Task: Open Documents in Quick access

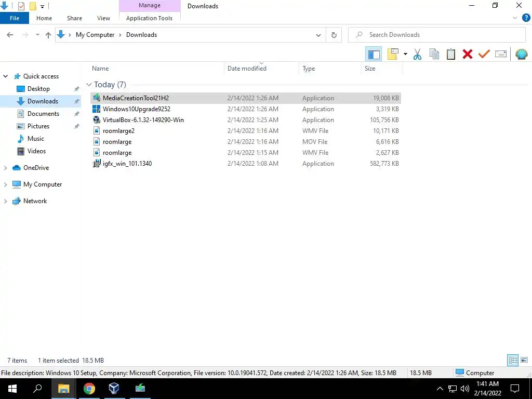Action: tap(43, 114)
